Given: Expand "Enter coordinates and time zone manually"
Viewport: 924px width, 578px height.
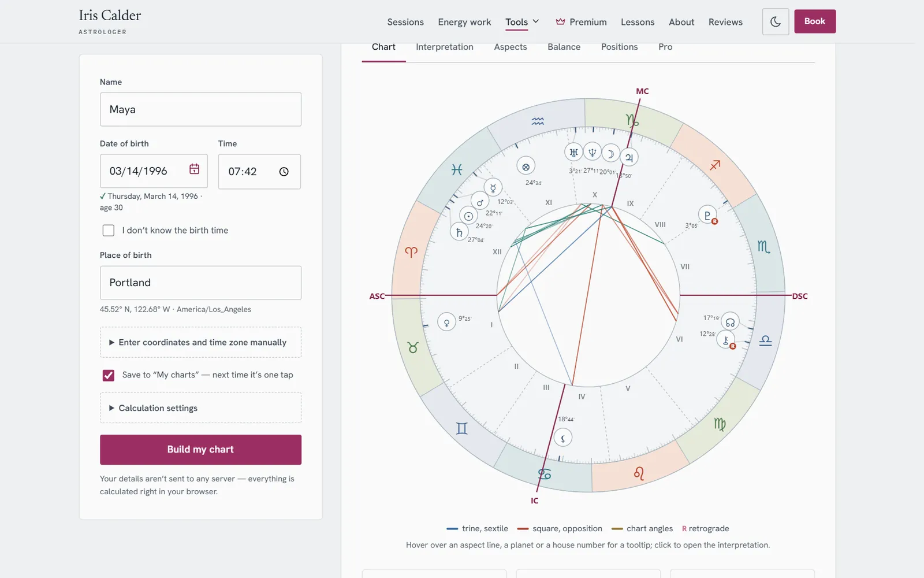Looking at the screenshot, I should [200, 342].
